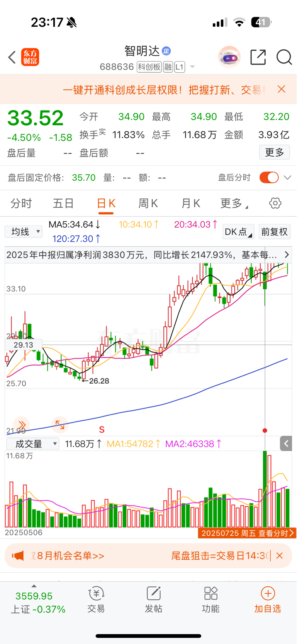Image resolution: width=297 pixels, height=644 pixels.
Task: Open chart settings gear icon
Action: point(275,203)
